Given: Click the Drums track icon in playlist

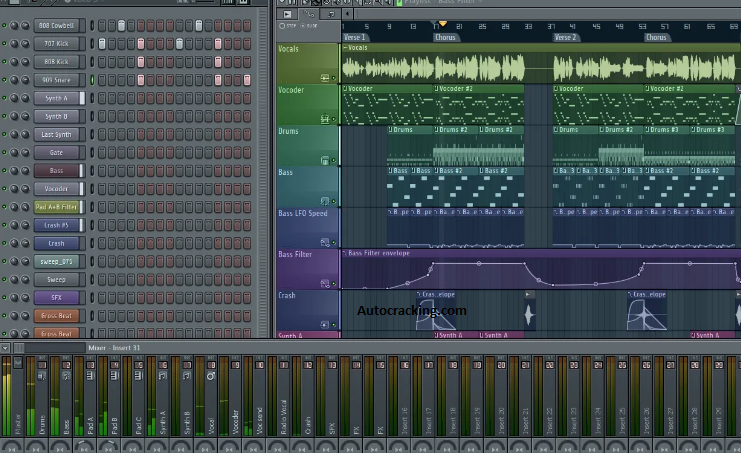Looking at the screenshot, I should (x=325, y=160).
